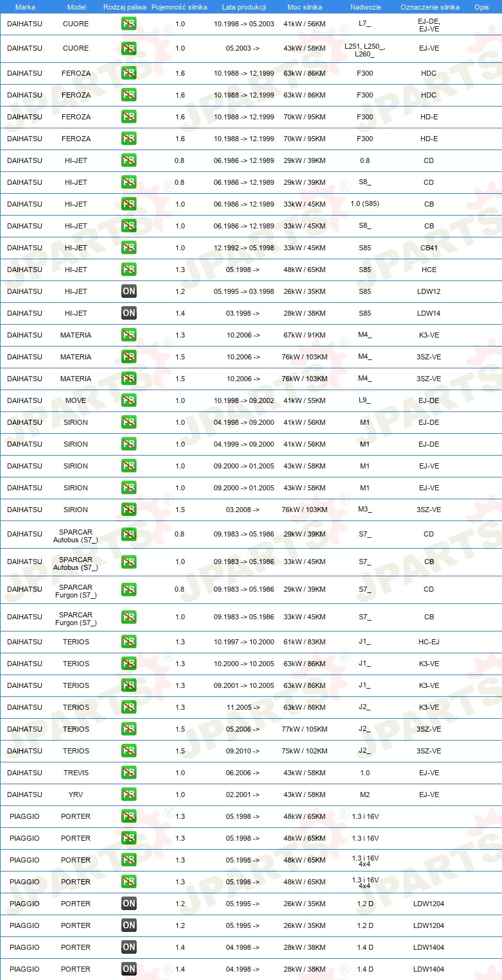The width and height of the screenshot is (502, 980).
Task: Click petrol icon in SPARCAR Autobus 1.0 row
Action: [128, 562]
